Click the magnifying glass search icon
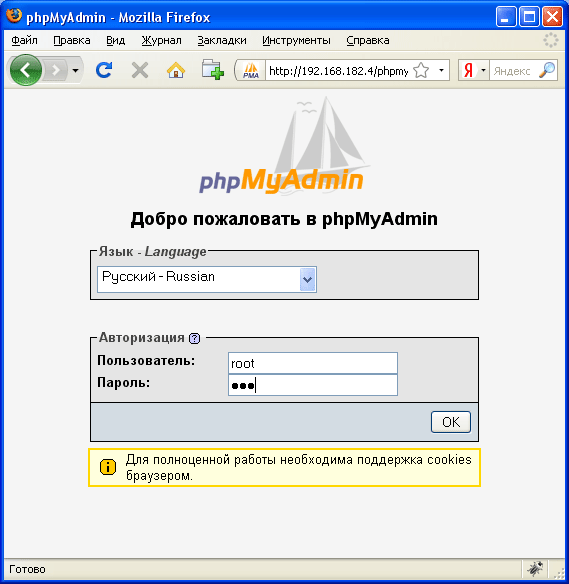 (x=547, y=70)
